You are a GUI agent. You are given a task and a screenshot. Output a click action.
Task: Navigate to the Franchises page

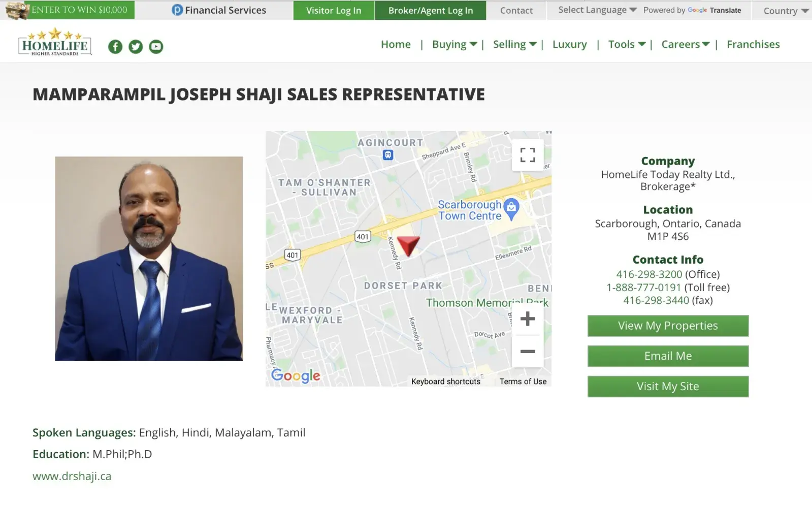pos(753,45)
